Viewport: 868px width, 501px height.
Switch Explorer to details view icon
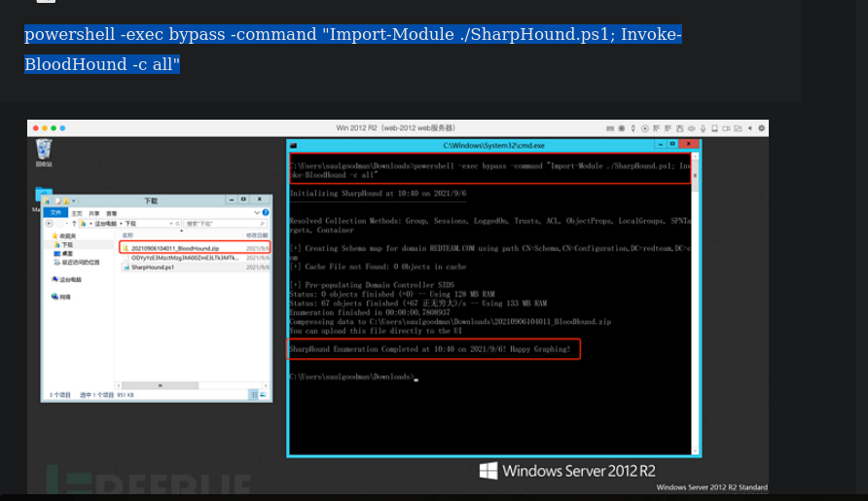coord(254,395)
